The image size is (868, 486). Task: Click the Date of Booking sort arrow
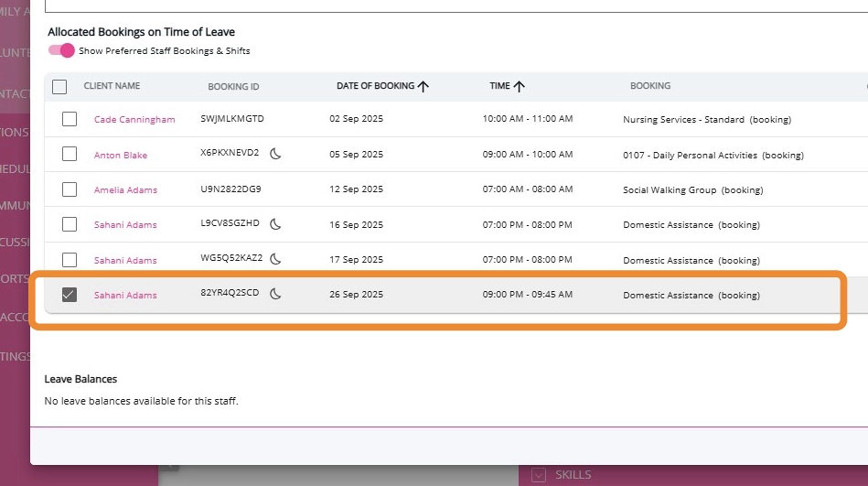(x=423, y=86)
